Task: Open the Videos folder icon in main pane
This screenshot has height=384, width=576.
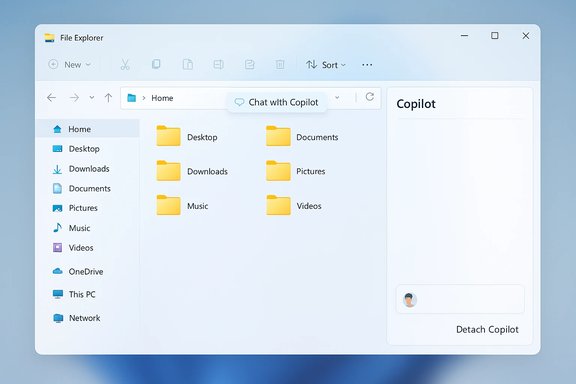Action: tap(278, 205)
